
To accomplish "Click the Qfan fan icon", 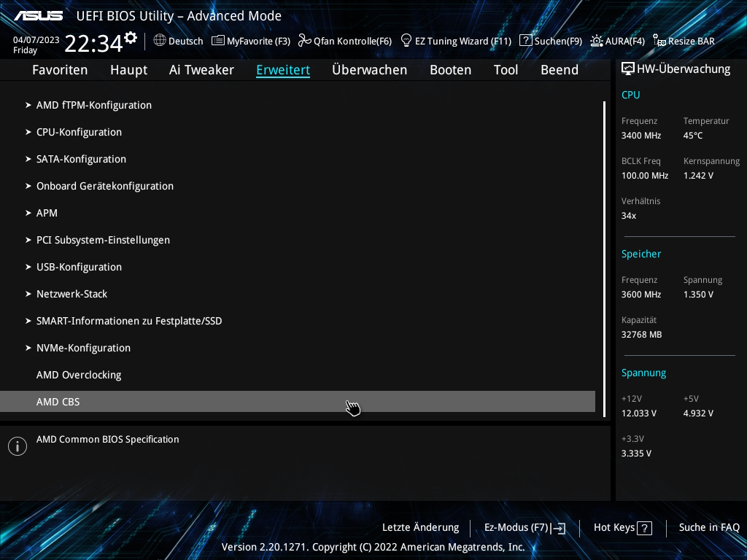I will pyautogui.click(x=304, y=41).
